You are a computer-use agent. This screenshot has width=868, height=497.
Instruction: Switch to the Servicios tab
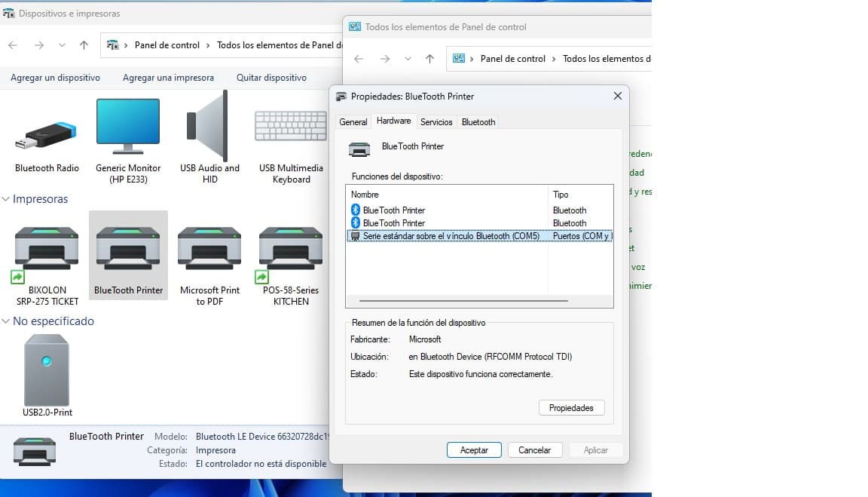[436, 122]
